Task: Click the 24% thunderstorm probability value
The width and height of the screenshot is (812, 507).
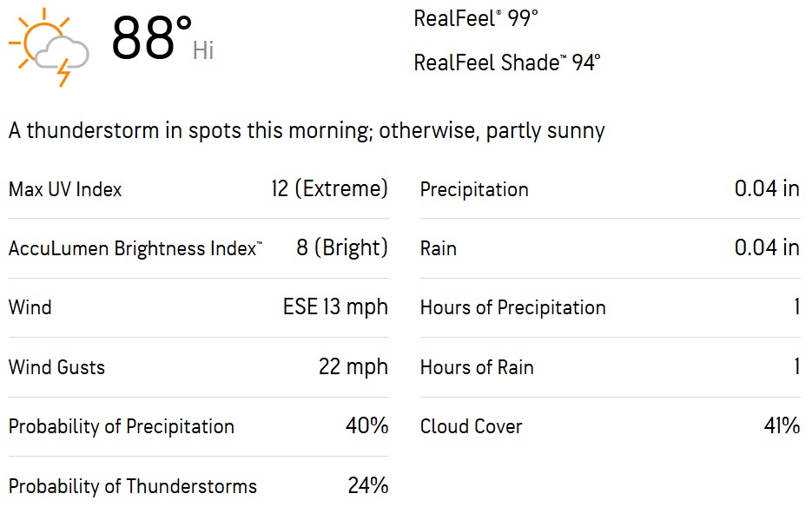Action: tap(368, 485)
